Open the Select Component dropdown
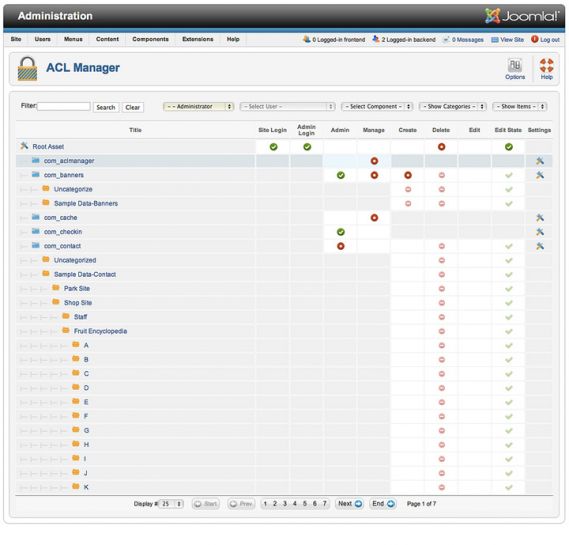569x545 pixels. (377, 106)
